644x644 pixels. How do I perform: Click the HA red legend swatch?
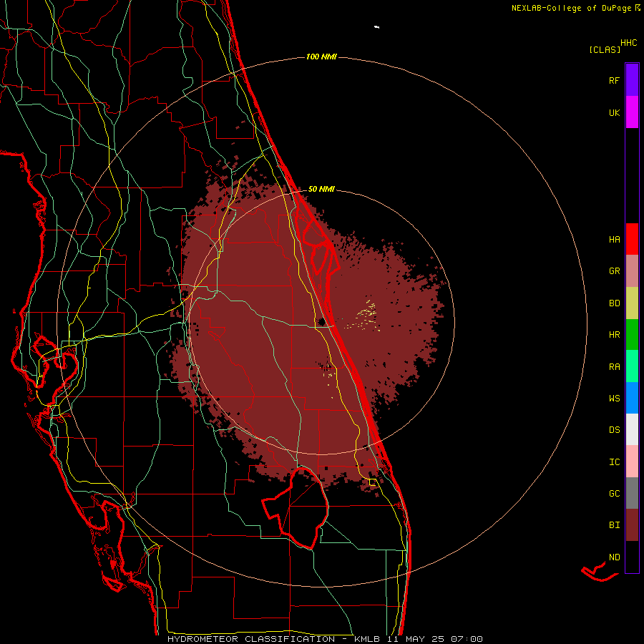click(632, 239)
